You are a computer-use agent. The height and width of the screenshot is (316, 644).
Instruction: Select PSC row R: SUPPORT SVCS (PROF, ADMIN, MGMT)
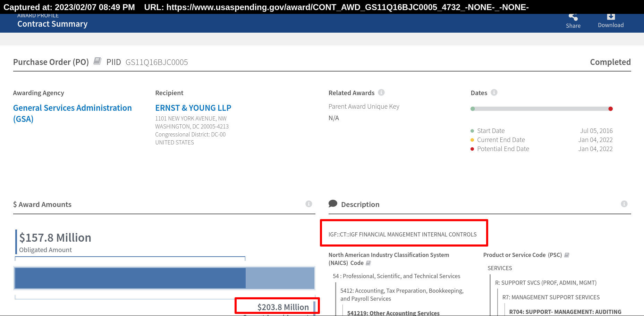tap(546, 283)
